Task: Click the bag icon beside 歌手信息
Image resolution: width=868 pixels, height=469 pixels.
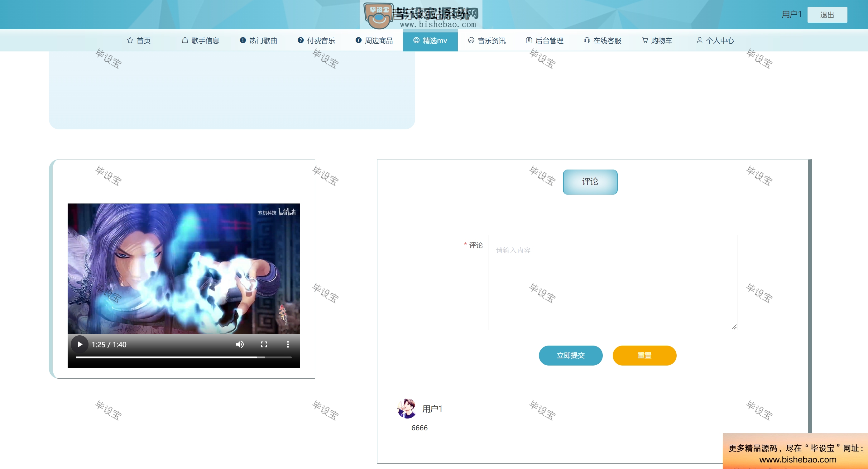Action: [x=185, y=41]
